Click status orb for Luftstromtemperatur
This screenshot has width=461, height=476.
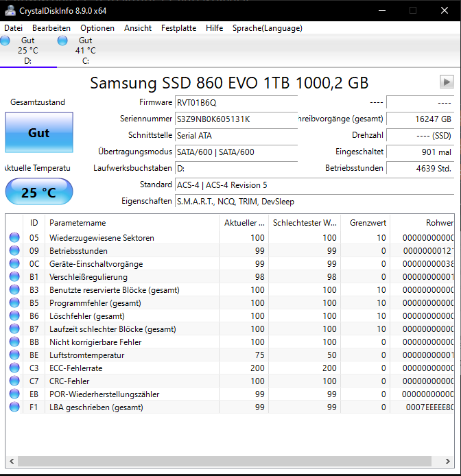coord(14,355)
